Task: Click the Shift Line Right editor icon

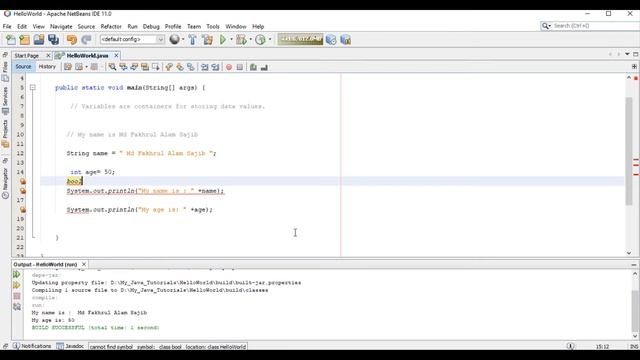Action: (x=215, y=67)
